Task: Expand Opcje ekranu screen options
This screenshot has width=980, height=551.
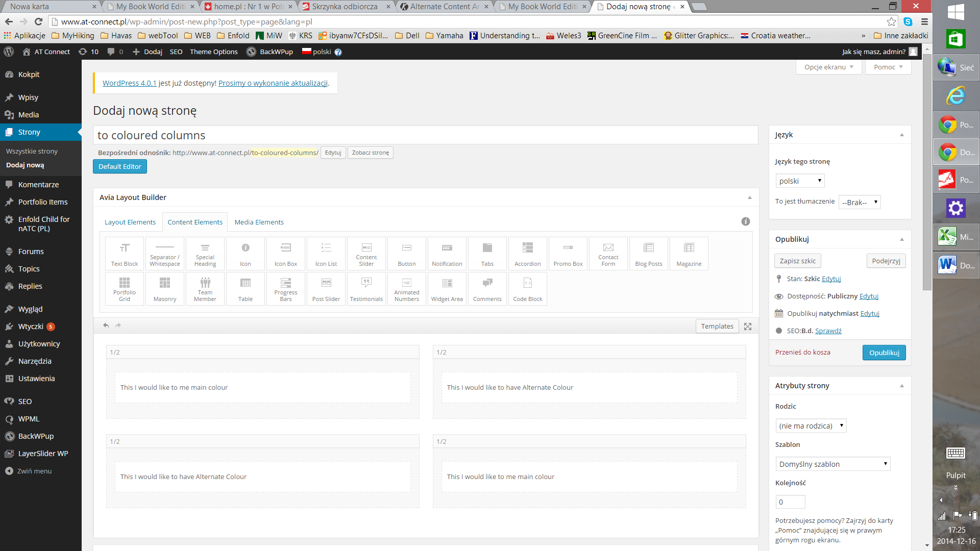Action: (829, 67)
